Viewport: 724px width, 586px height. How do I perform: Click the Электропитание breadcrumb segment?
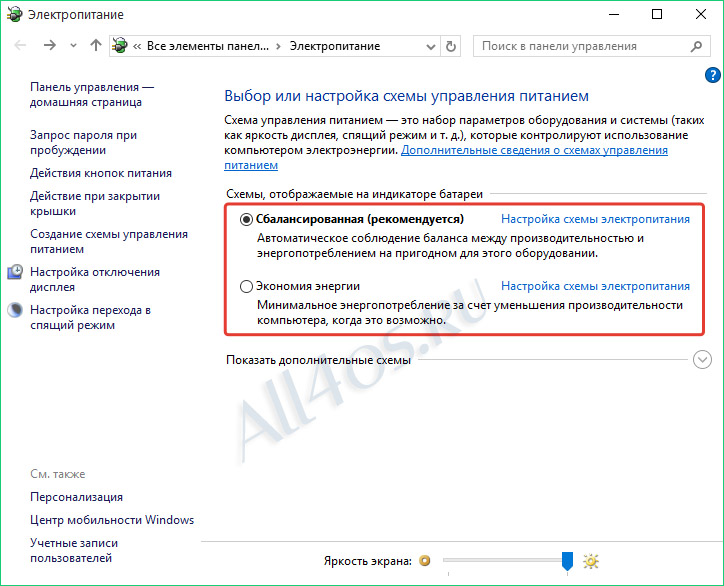tap(335, 46)
